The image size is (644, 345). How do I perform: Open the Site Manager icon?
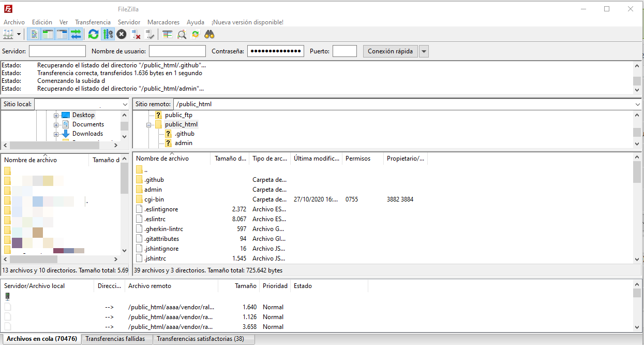point(8,34)
